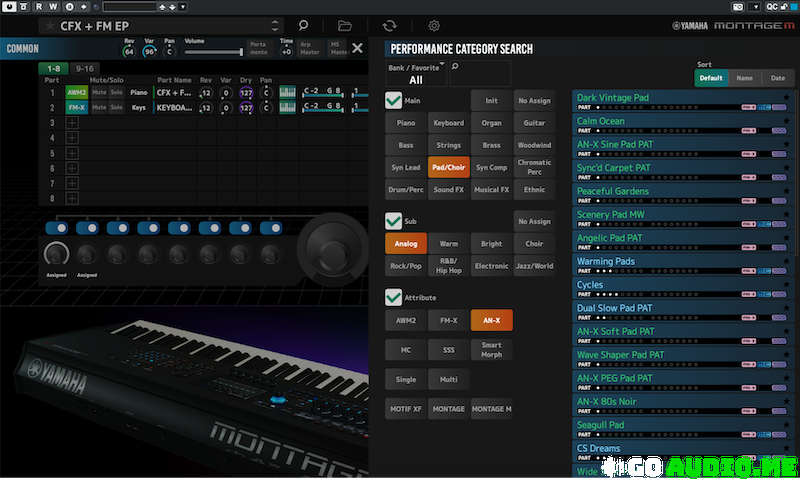
Task: Open host preset dropdown arrow in top bar
Action: tap(183, 6)
